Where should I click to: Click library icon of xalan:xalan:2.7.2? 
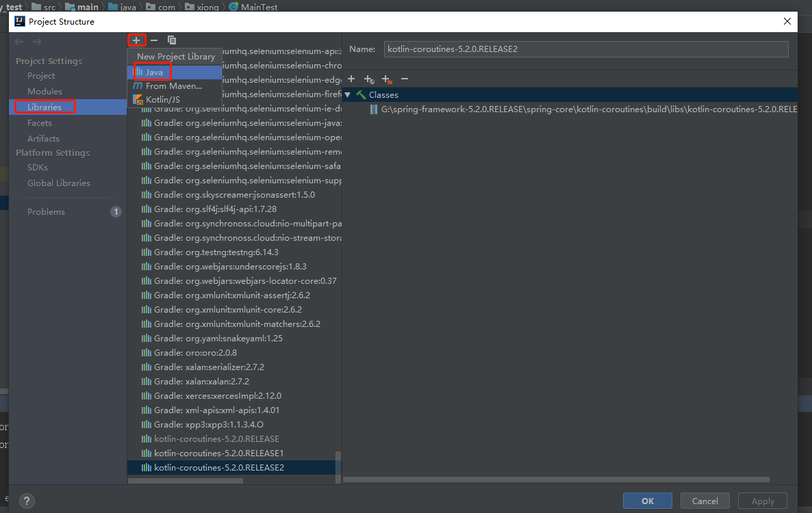(147, 381)
